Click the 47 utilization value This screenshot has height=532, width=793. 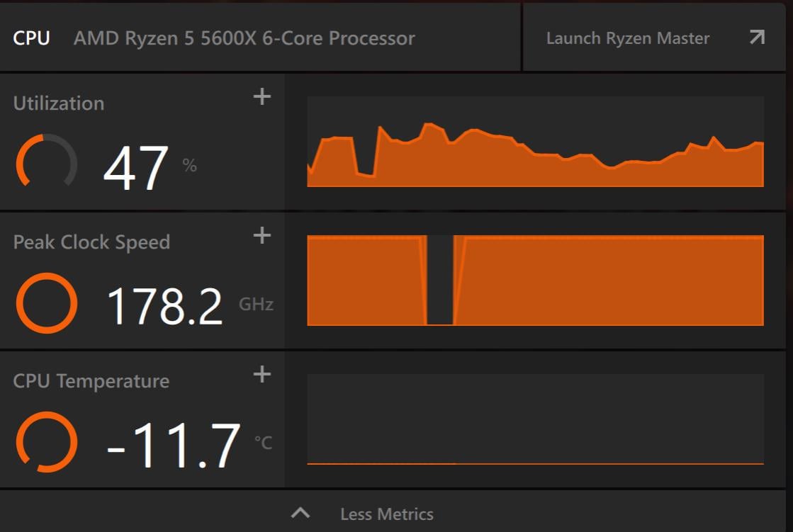(x=135, y=168)
